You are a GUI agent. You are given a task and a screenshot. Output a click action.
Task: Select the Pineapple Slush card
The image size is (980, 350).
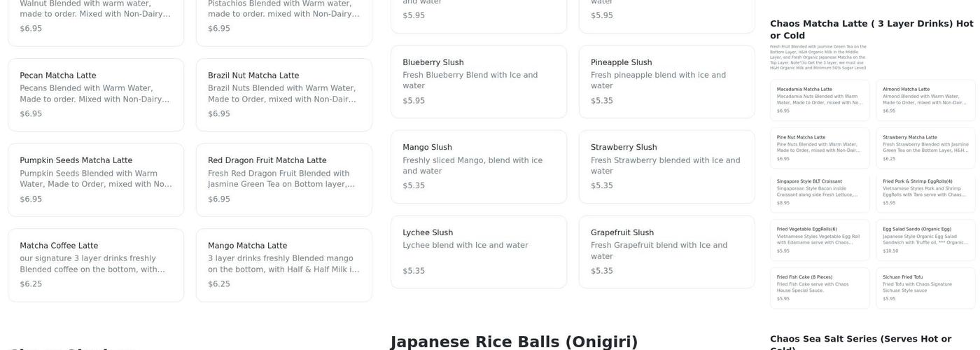click(x=666, y=81)
